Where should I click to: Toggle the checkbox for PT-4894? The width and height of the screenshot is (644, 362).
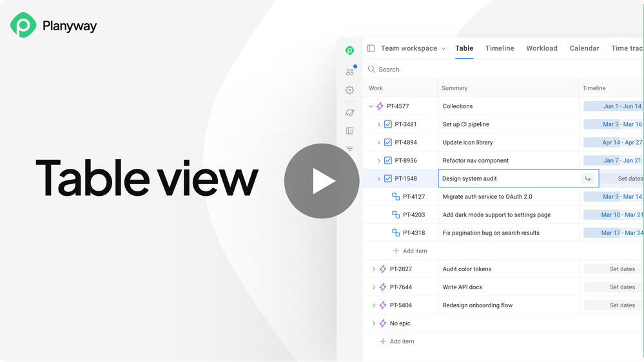click(x=387, y=142)
